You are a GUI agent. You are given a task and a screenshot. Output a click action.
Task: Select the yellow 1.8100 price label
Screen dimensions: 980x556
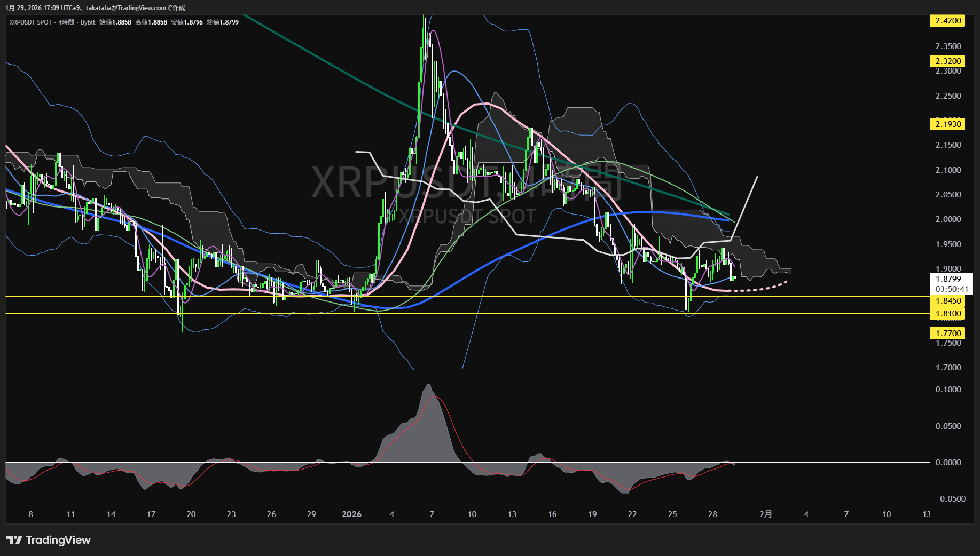(x=948, y=314)
